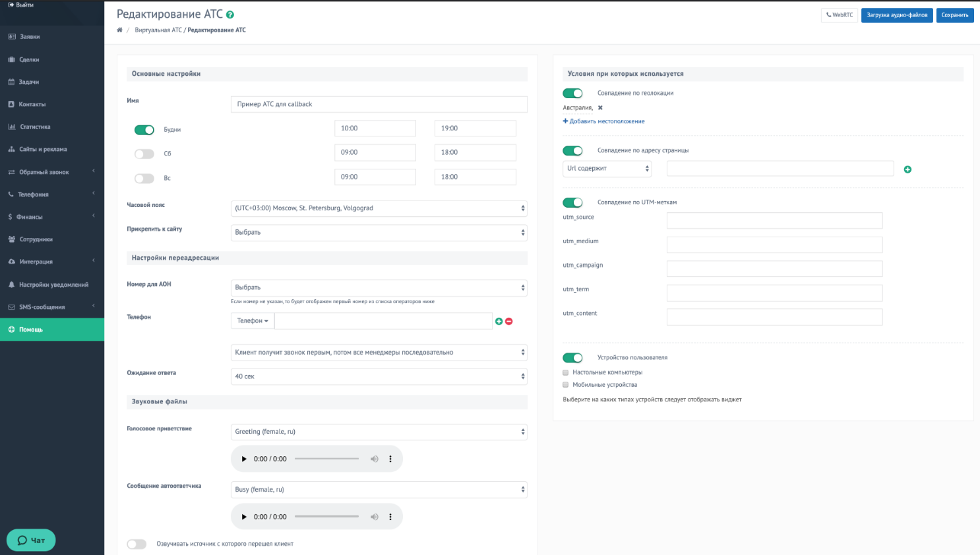The width and height of the screenshot is (980, 555).
Task: Expand the Телефония menu
Action: click(x=51, y=194)
